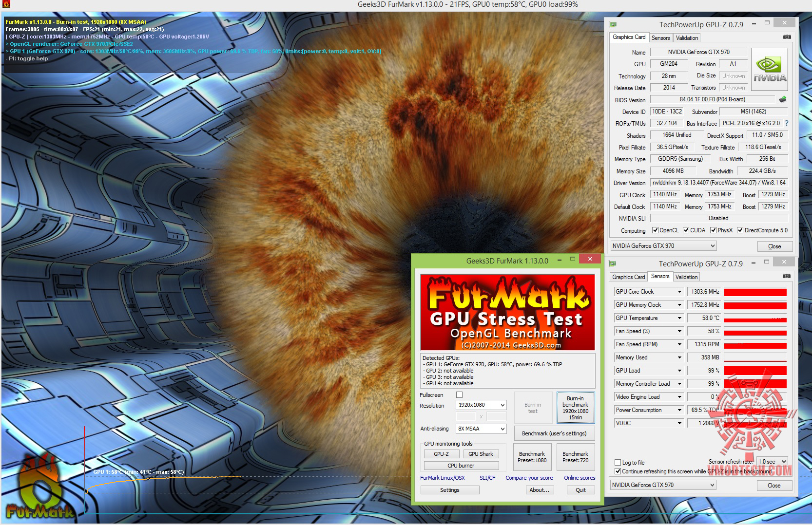Image resolution: width=812 pixels, height=525 pixels.
Task: Quit FurMark using the Quit button
Action: pyautogui.click(x=580, y=490)
